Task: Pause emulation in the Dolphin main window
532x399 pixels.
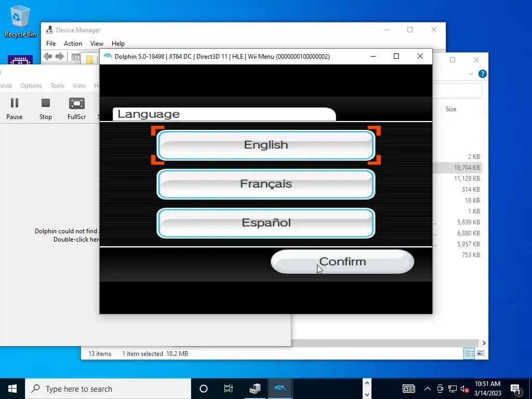Action: [x=14, y=109]
